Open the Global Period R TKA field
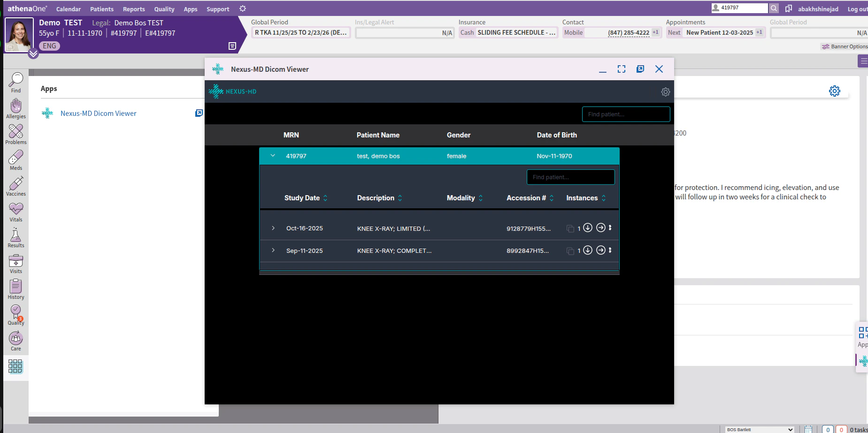This screenshot has width=868, height=433. [x=301, y=32]
